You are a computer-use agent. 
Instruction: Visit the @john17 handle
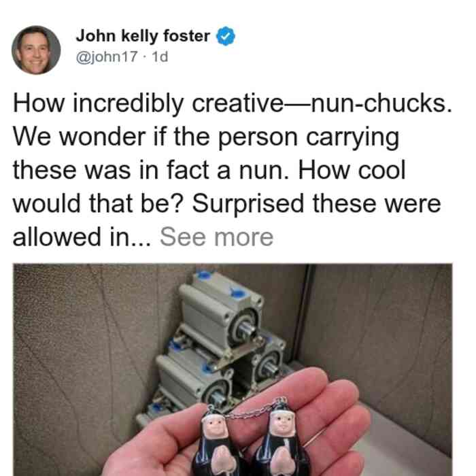coord(107,56)
